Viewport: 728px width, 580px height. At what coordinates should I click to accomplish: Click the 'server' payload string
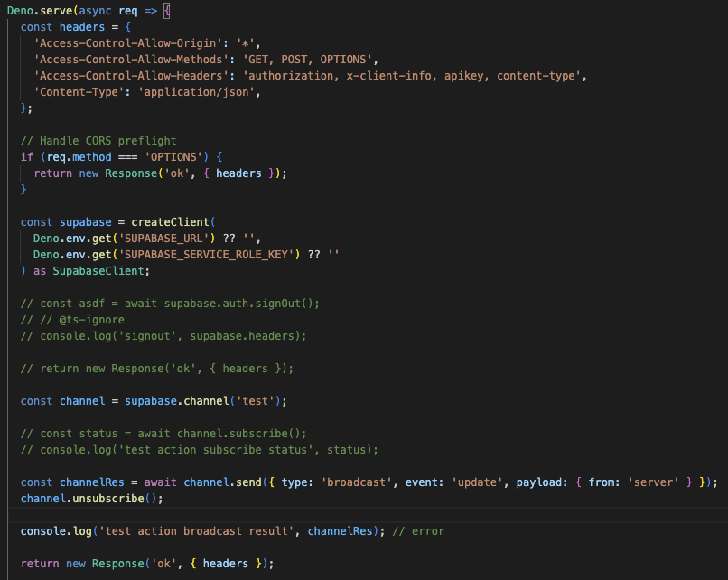click(x=653, y=482)
